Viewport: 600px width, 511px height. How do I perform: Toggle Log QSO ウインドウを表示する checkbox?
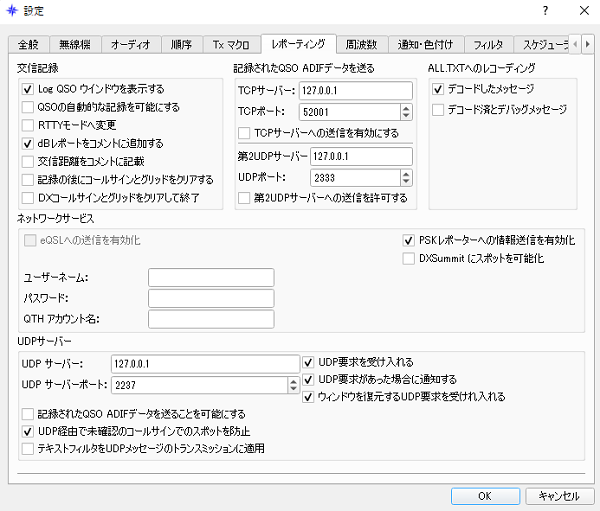tap(28, 89)
